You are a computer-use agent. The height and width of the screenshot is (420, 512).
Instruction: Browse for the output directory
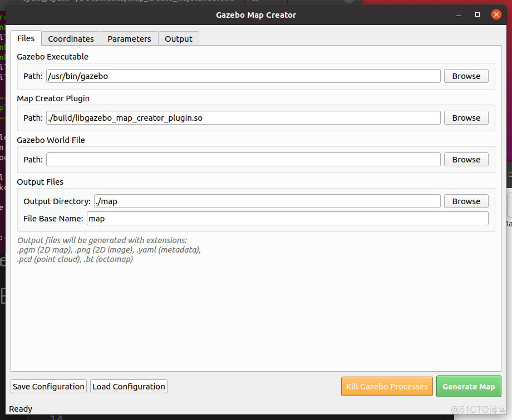coord(466,201)
